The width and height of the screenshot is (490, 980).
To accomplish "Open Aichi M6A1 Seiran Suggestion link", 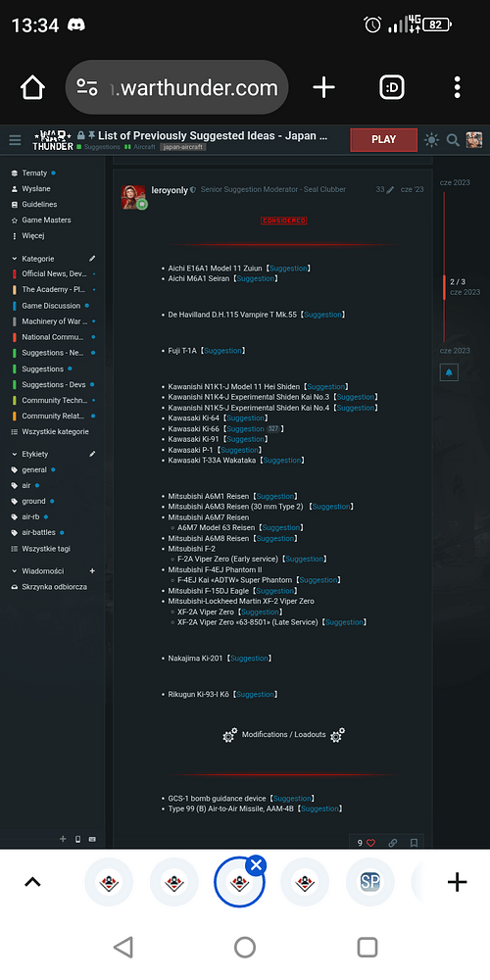I will tap(256, 278).
